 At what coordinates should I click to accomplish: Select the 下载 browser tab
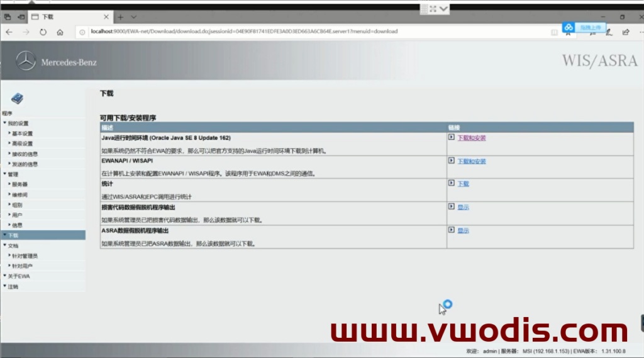point(70,17)
